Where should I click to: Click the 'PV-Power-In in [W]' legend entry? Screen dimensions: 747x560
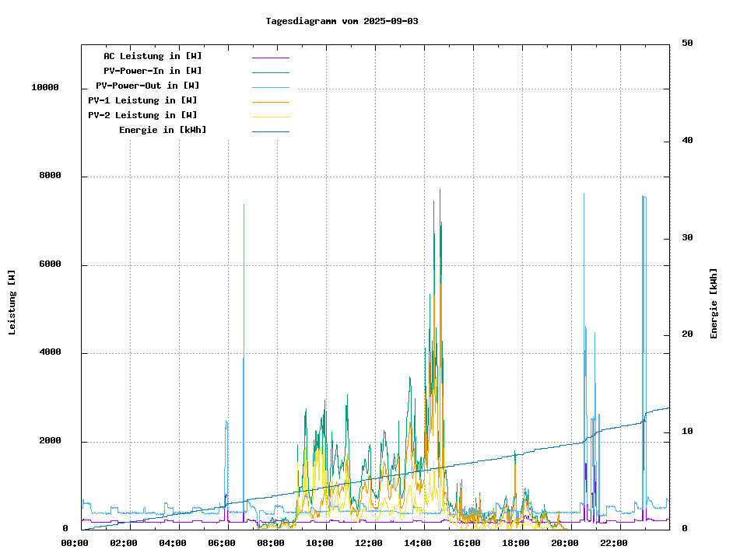click(153, 71)
